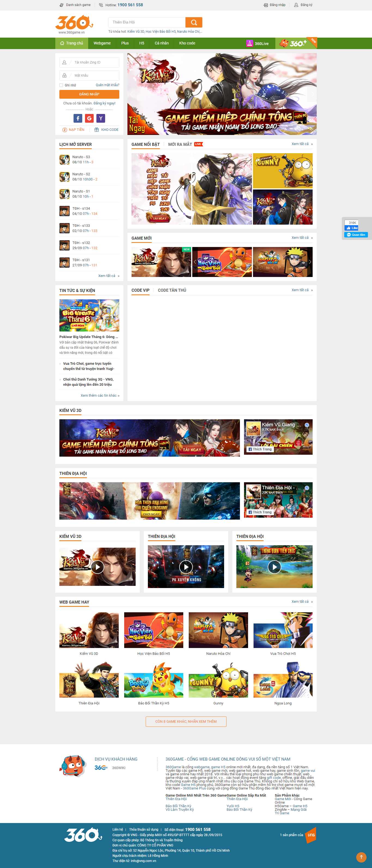Click the Liên hệ footer link
372x868 pixels.
117,830
